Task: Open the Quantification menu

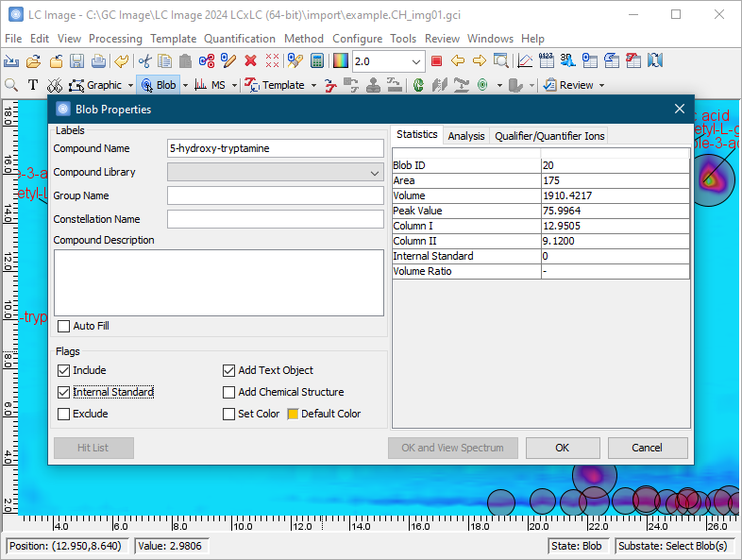Action: pyautogui.click(x=240, y=39)
